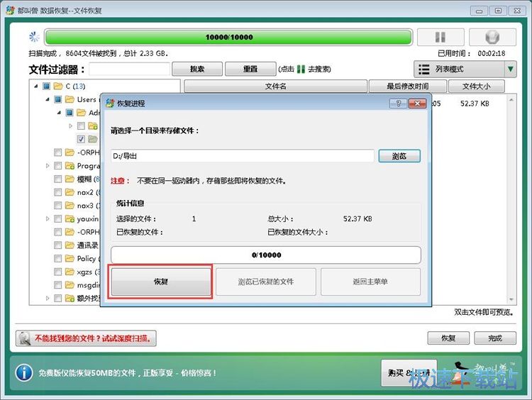Click the app title bar icon
Viewport: 532px width, 400px height.
coord(10,10)
